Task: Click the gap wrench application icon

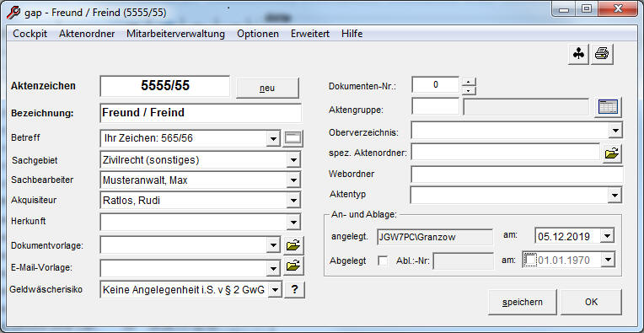Action: [x=13, y=13]
